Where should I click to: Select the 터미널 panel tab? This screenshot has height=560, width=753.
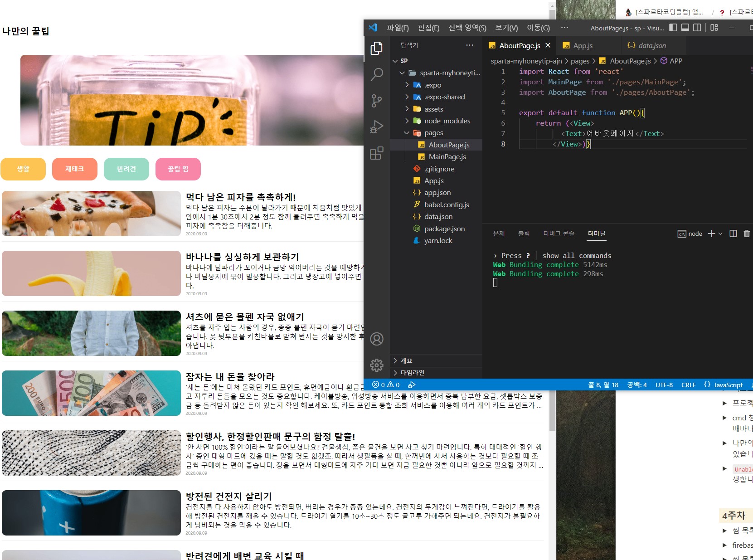(597, 234)
